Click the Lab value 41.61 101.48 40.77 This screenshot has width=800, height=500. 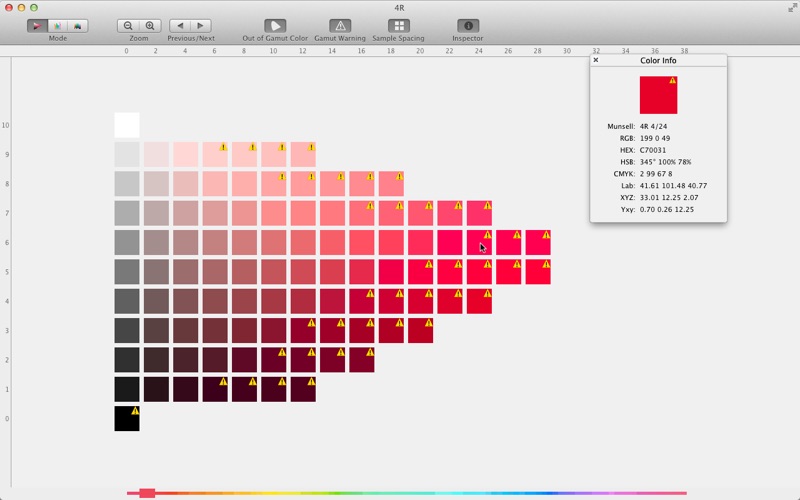673,186
